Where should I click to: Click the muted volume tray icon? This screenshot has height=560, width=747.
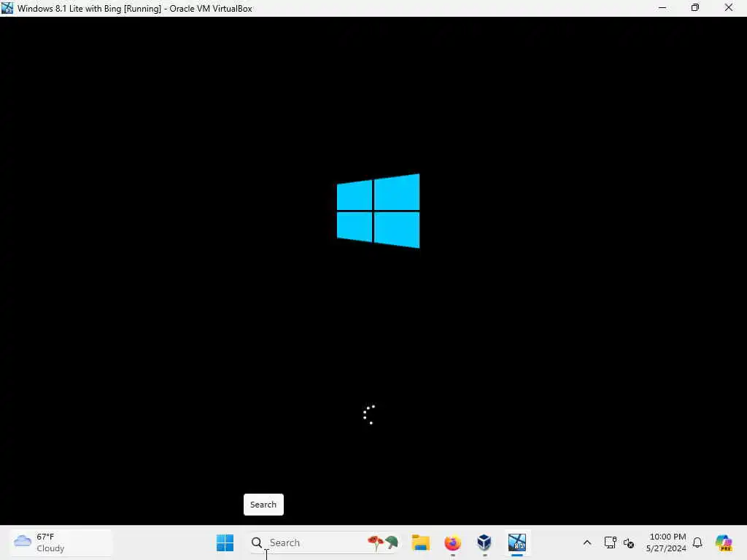629,542
